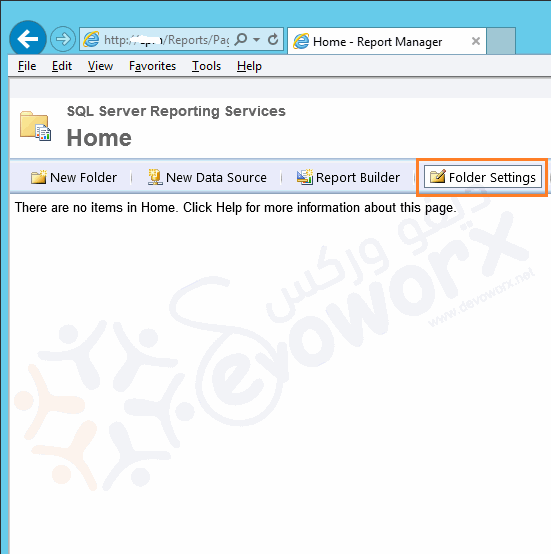Image resolution: width=551 pixels, height=554 pixels.
Task: Launch Report Builder via its label
Action: tap(358, 177)
